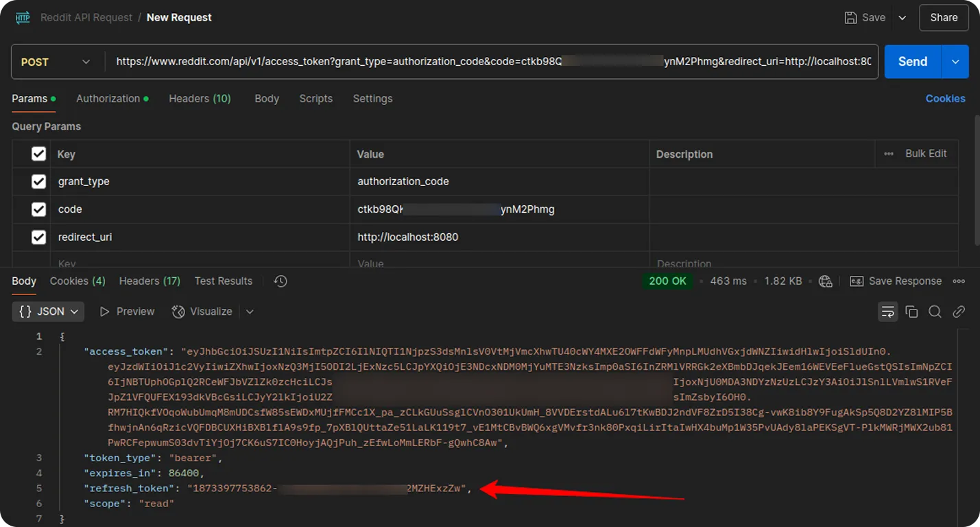Click the Visualize button
This screenshot has width=980, height=527.
(202, 312)
